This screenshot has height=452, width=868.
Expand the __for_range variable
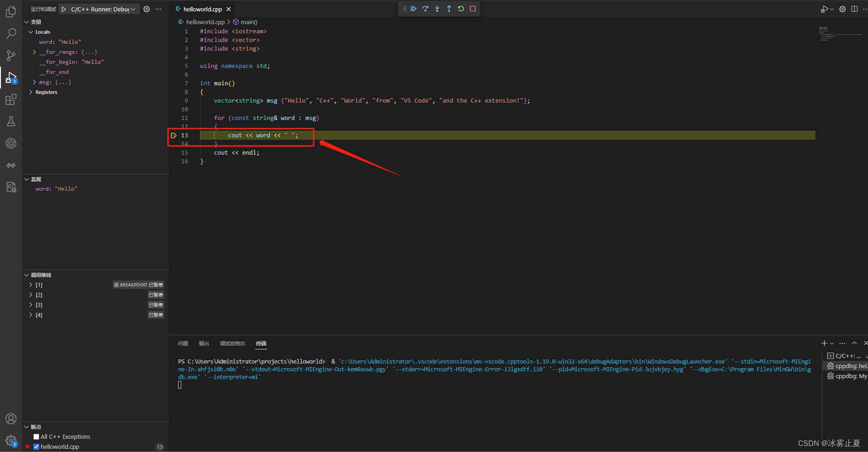point(34,52)
